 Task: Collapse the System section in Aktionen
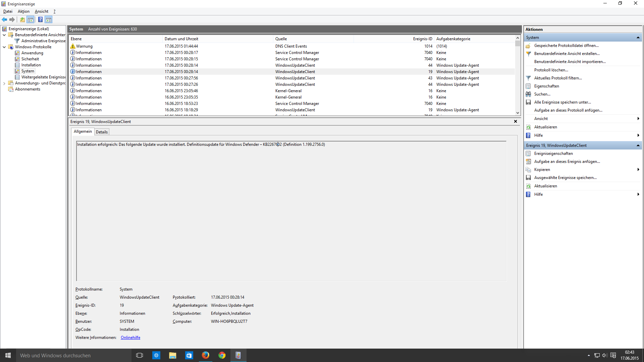[638, 38]
